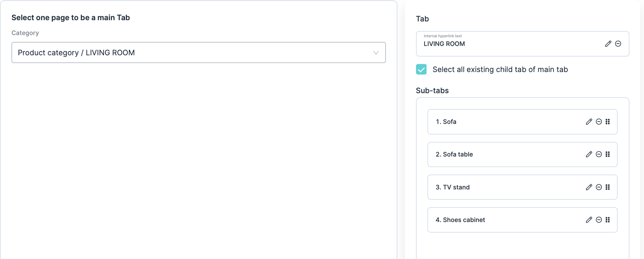Screen dimensions: 644x259
Task: Delete the Sofa table sub-tab
Action: click(599, 154)
